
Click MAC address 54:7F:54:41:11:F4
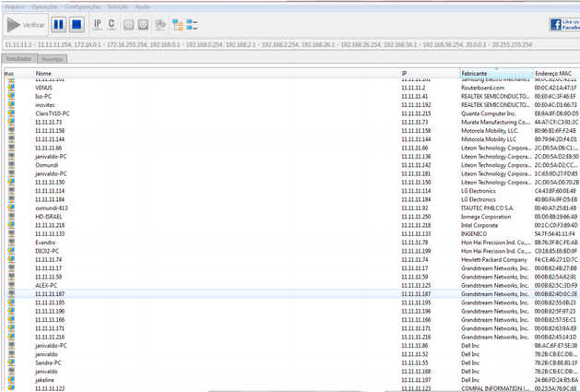point(554,233)
